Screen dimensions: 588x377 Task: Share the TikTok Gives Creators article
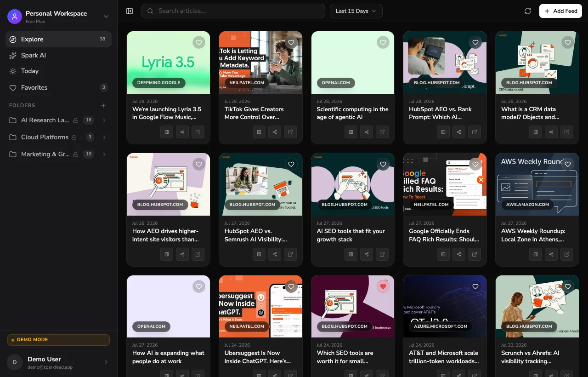tap(275, 132)
